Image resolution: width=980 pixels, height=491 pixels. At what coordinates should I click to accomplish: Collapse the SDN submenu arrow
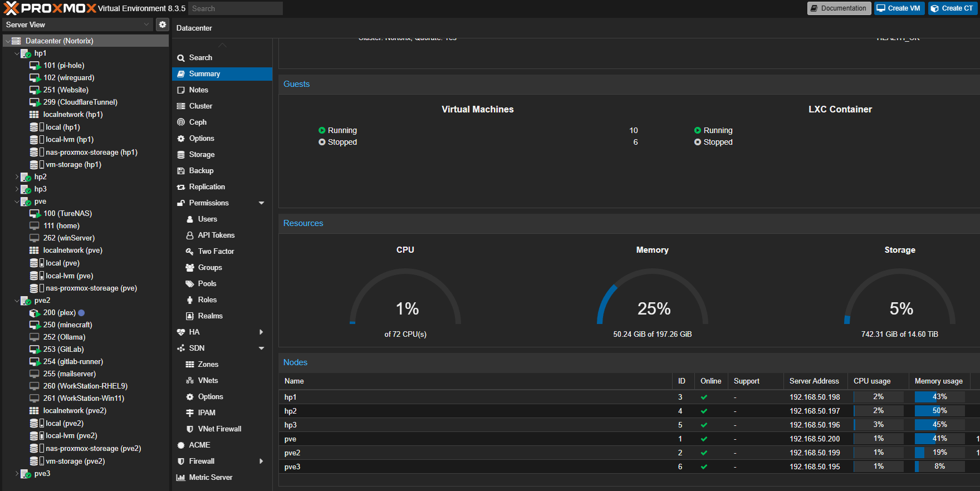click(x=261, y=348)
